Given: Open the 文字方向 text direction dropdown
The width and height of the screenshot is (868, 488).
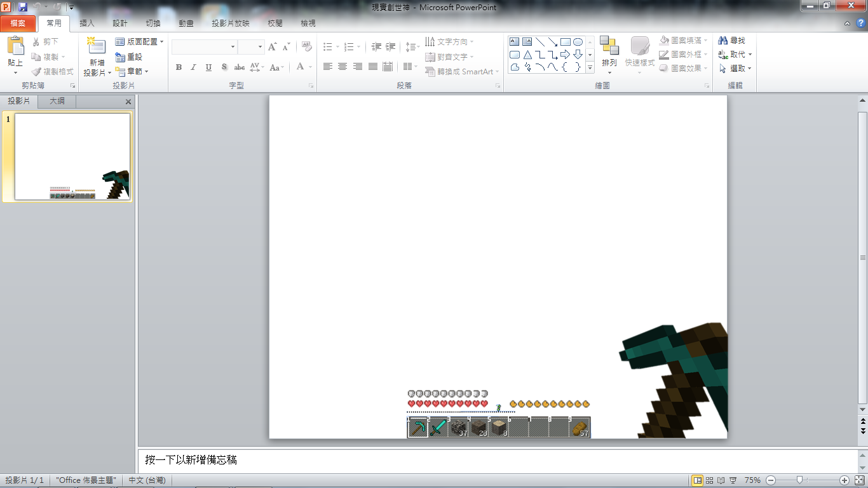Looking at the screenshot, I should [x=471, y=42].
